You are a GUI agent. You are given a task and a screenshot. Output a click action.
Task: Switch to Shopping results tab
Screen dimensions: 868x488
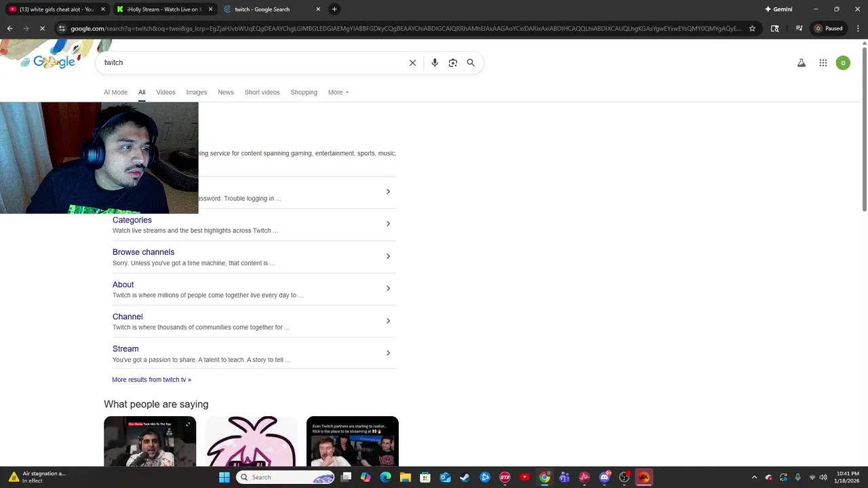click(x=304, y=92)
